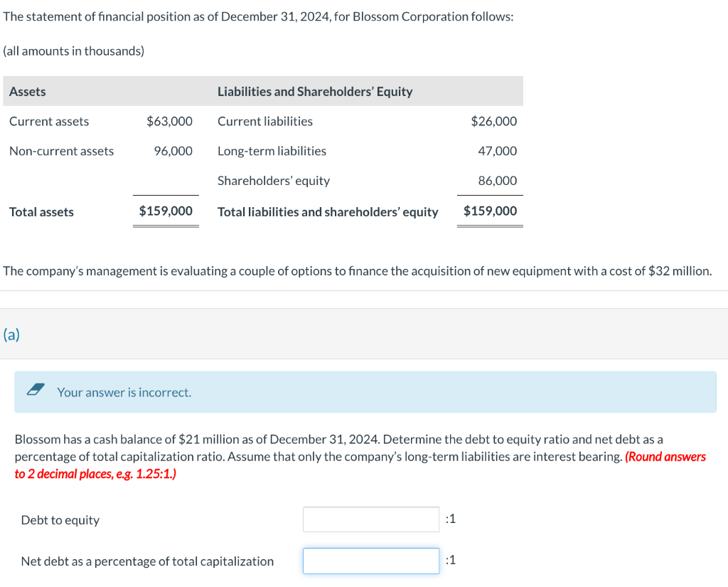This screenshot has width=728, height=587.
Task: Click the 'Total assets' row label
Action: [41, 212]
